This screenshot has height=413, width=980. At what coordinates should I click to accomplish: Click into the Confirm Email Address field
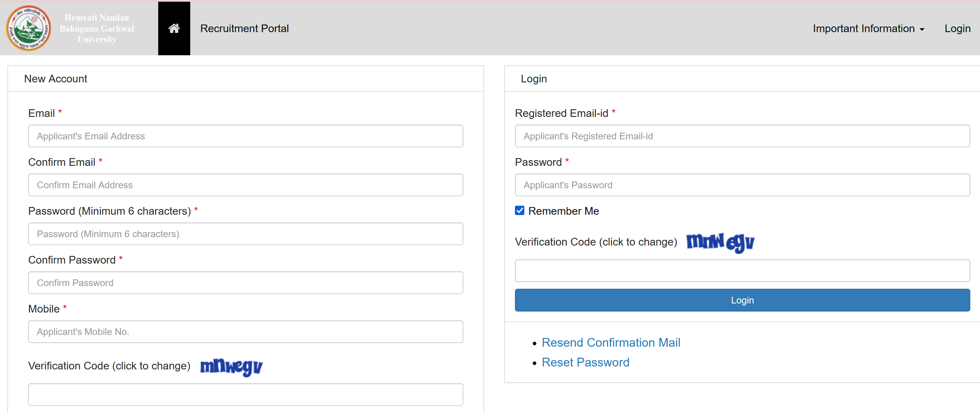(x=245, y=185)
